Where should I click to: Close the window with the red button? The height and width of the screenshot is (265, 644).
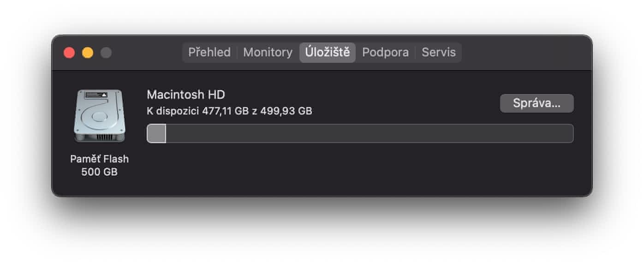(x=69, y=53)
